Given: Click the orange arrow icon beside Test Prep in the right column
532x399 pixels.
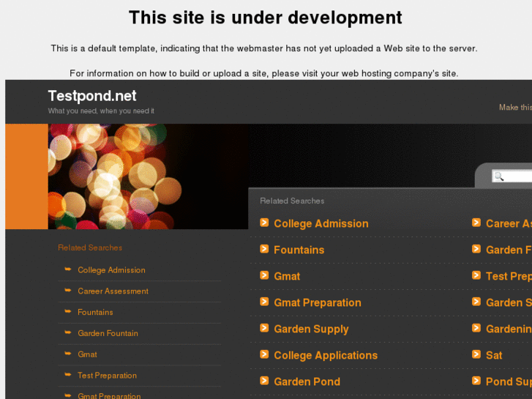Looking at the screenshot, I should [x=476, y=275].
